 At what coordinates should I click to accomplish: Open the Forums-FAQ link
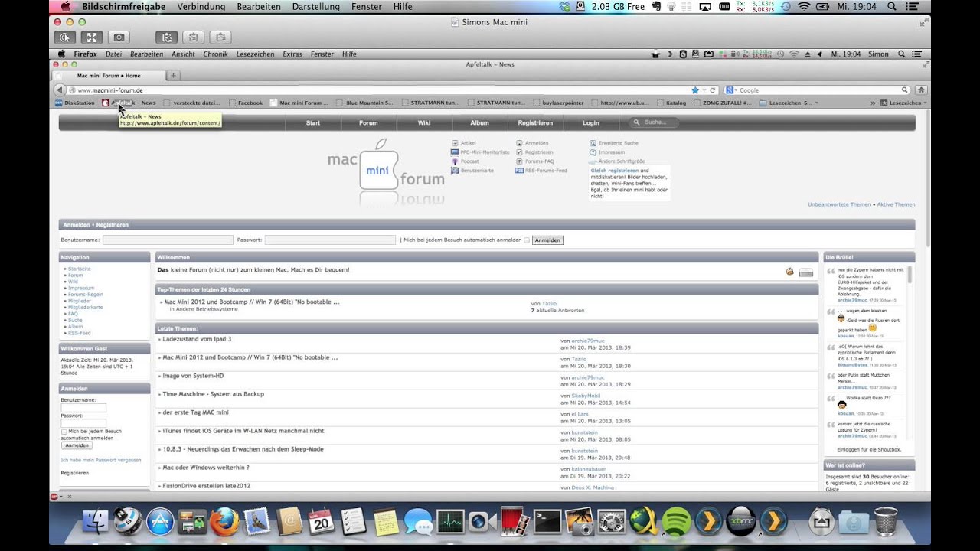[534, 161]
